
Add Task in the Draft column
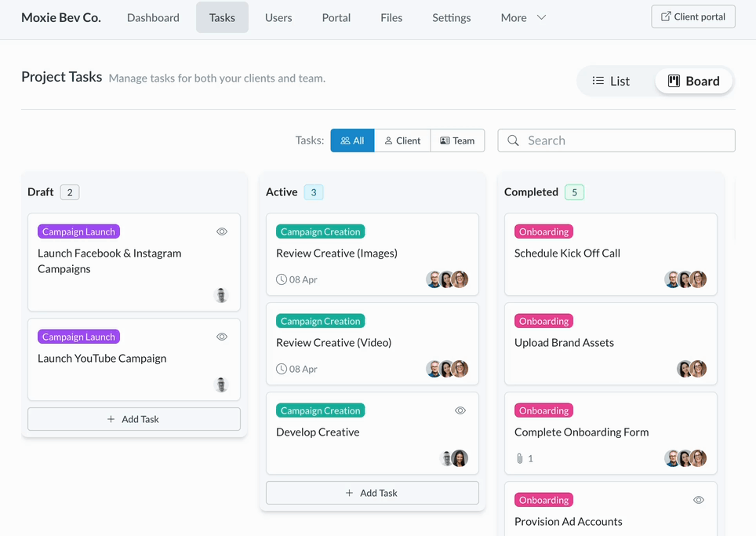pos(133,419)
